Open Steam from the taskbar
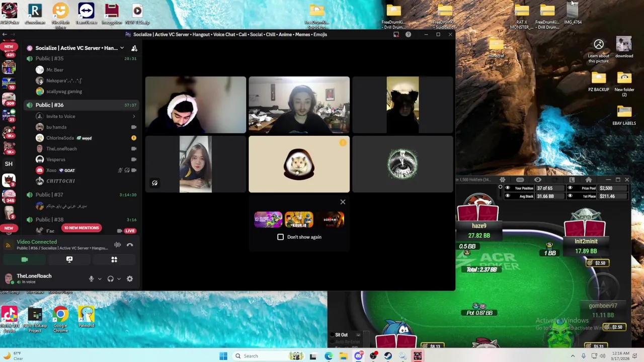This screenshot has height=362, width=644. coord(388,356)
